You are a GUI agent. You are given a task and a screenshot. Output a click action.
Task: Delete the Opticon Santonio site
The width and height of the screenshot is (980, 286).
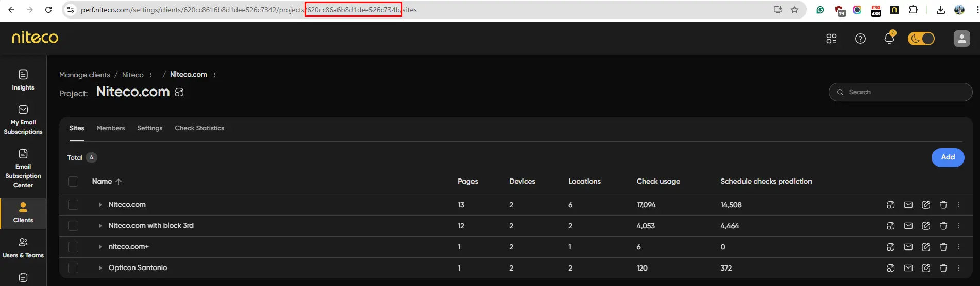point(943,268)
